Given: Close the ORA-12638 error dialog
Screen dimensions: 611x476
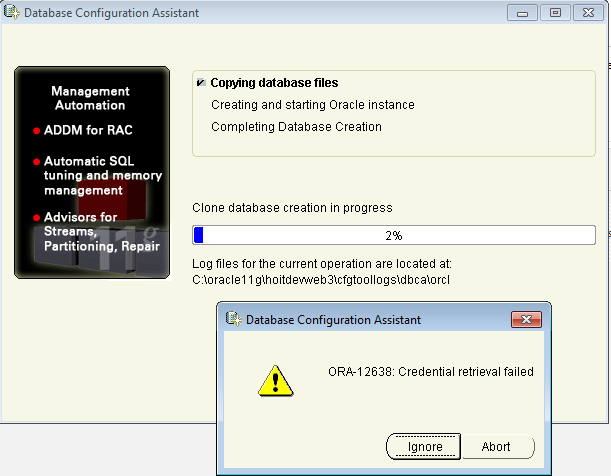Looking at the screenshot, I should coord(526,319).
